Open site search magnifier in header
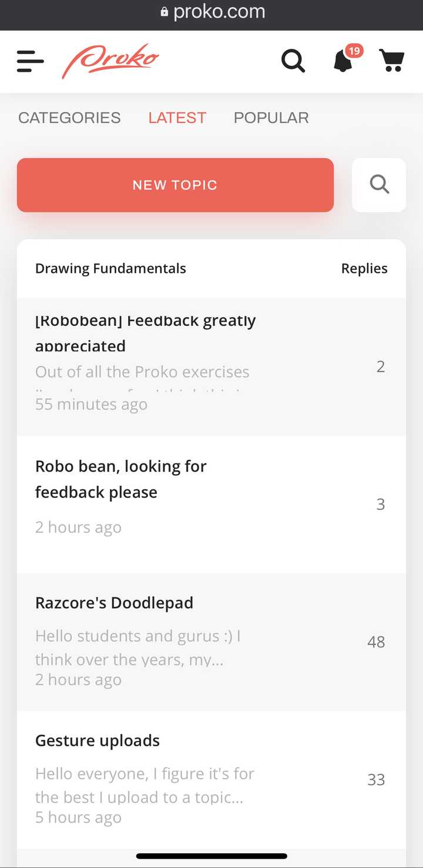 (293, 61)
